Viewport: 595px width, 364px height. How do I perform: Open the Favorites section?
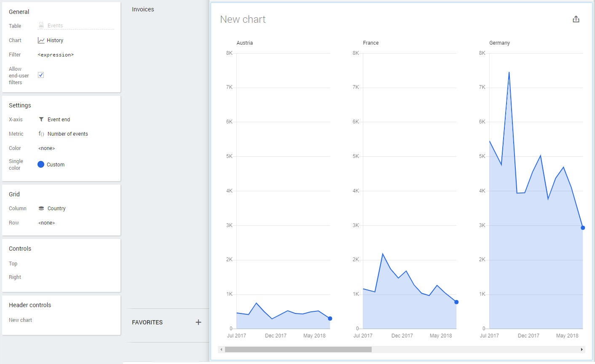coord(147,322)
